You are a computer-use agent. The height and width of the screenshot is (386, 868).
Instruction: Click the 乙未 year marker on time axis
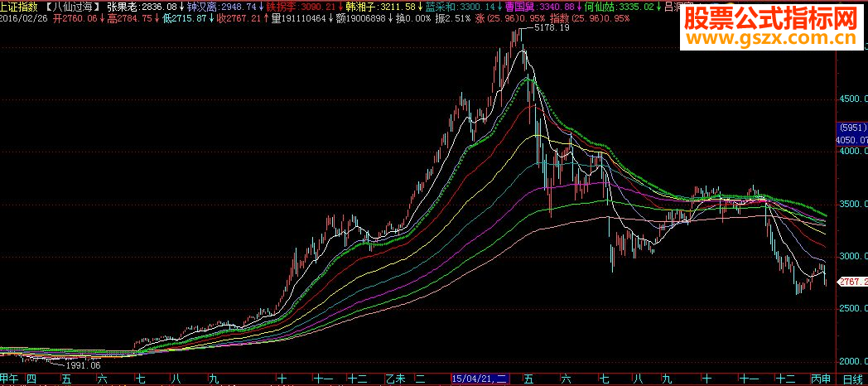(x=394, y=379)
